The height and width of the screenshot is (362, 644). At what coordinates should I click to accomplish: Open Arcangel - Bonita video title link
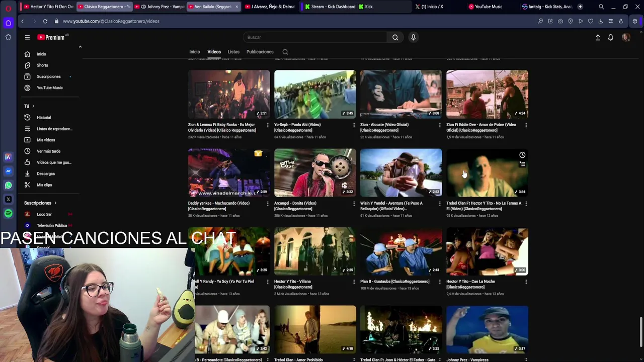[x=295, y=206]
